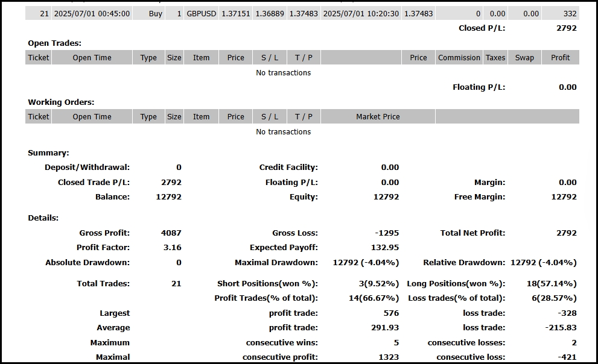Image resolution: width=598 pixels, height=364 pixels.
Task: Click the largest loss trade value -328
Action: click(x=566, y=313)
